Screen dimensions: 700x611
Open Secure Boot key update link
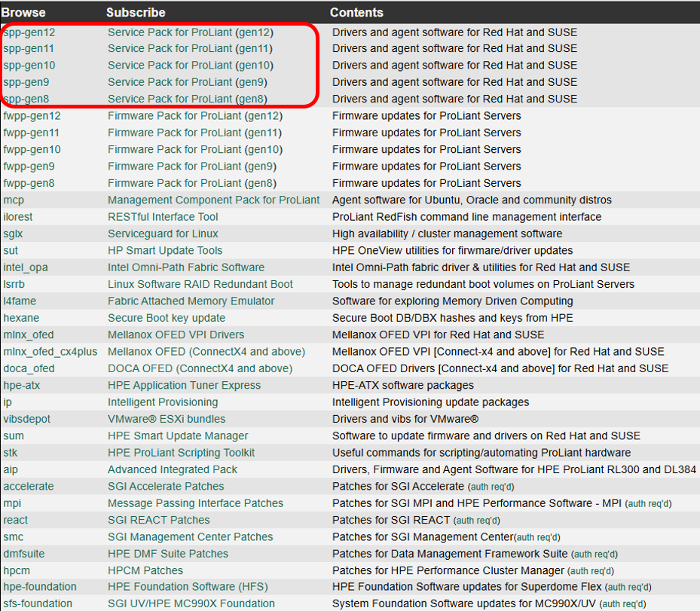pos(167,318)
